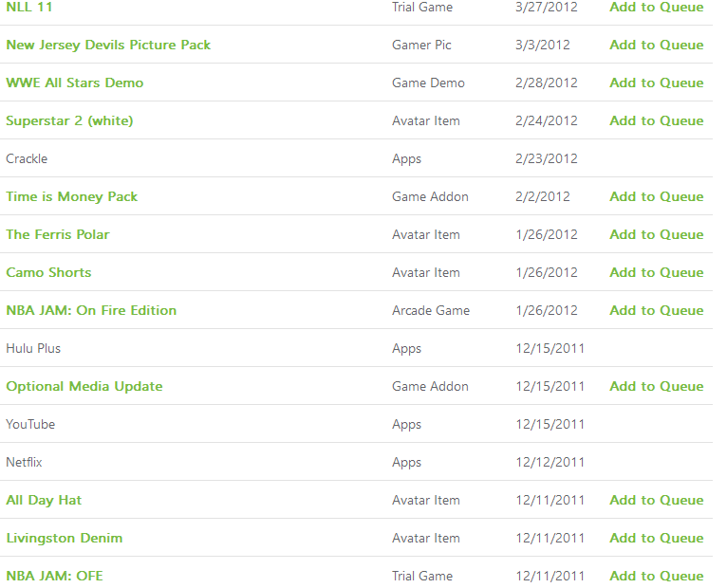
Task: Open NBA JAM: On Fire Edition link
Action: pyautogui.click(x=91, y=310)
